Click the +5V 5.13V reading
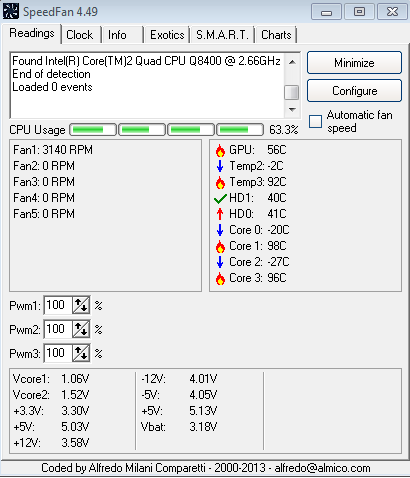Screen dimensions: 410x478 179,411
